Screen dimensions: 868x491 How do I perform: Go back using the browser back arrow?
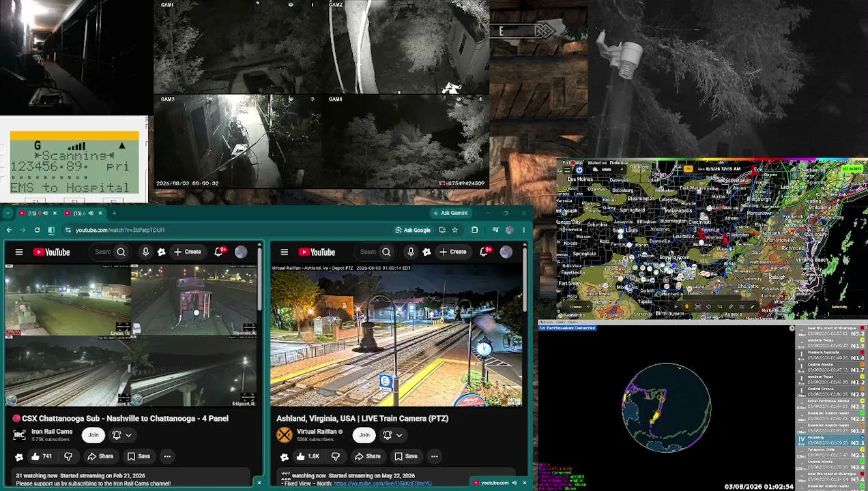(x=9, y=230)
